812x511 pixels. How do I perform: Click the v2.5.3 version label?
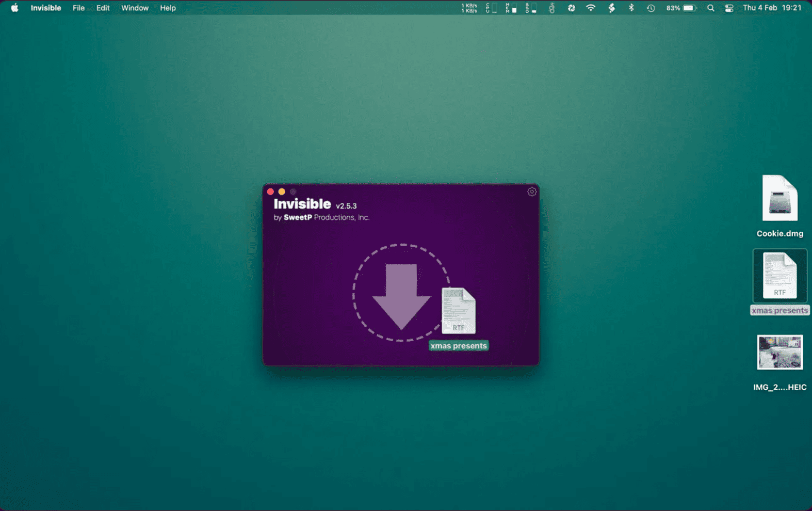tap(346, 206)
